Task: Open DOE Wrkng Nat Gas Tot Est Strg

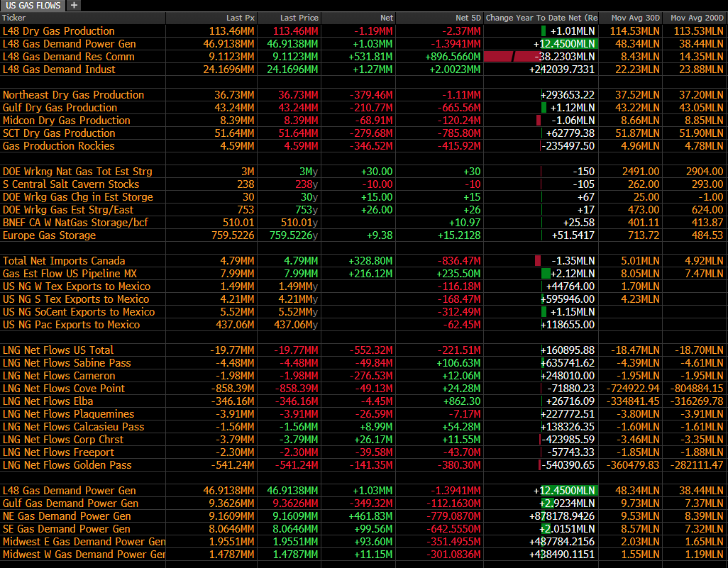Action: 77,172
